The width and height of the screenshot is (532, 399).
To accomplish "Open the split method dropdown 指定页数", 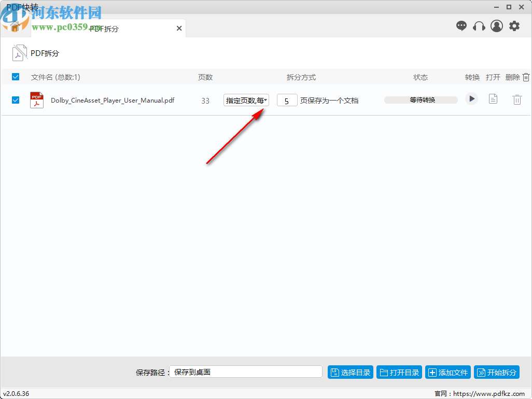I will [246, 99].
